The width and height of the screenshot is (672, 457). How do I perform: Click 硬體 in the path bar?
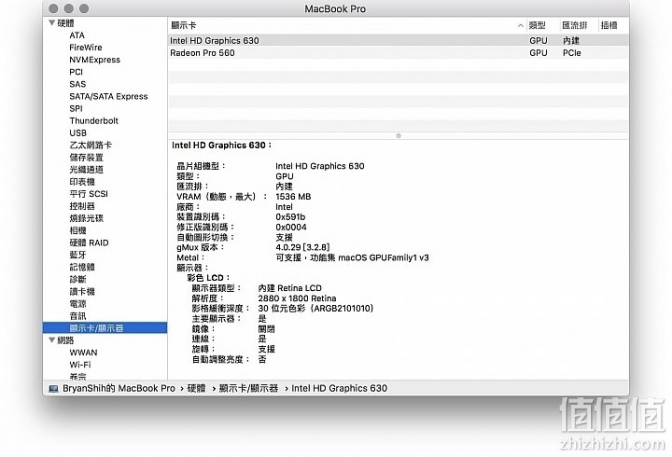pyautogui.click(x=196, y=388)
